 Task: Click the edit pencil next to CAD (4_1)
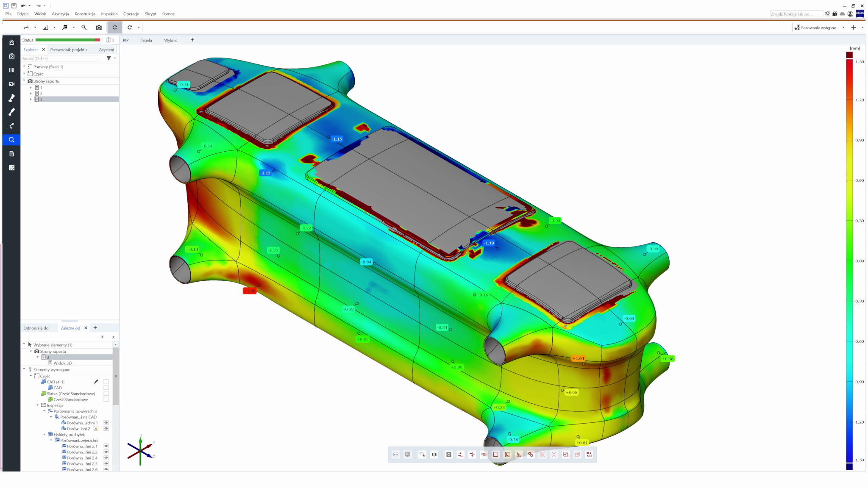[x=96, y=382]
